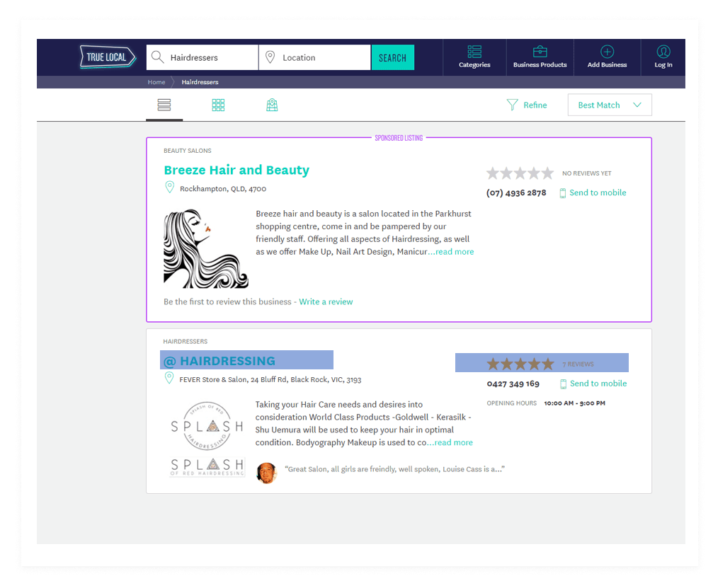
Task: Click the HAIRDRESSERS category label
Action: [185, 342]
